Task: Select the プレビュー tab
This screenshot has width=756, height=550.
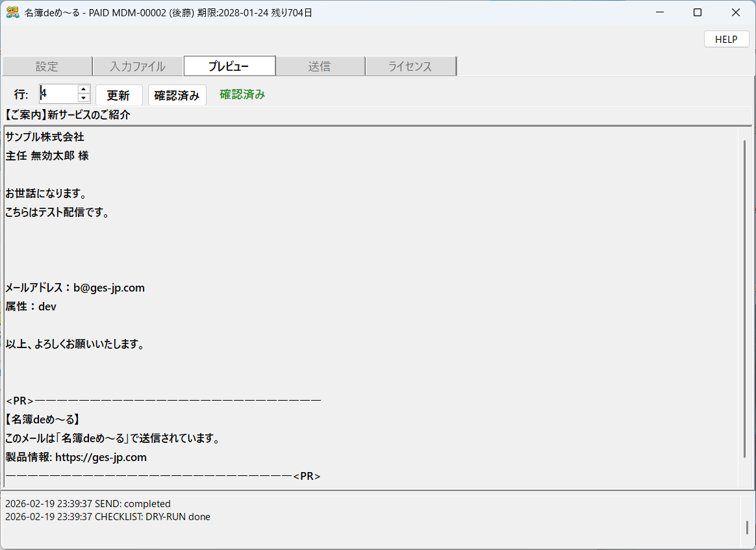Action: coord(229,66)
